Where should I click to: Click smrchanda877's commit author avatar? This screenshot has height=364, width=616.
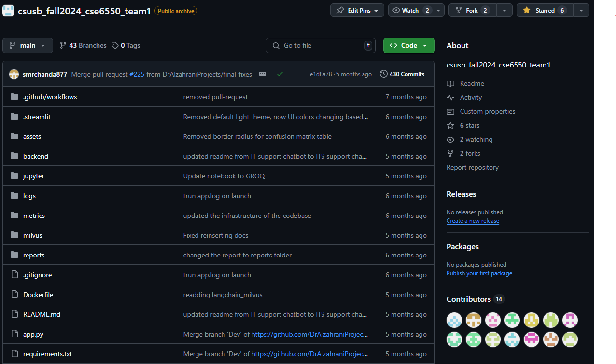click(14, 75)
